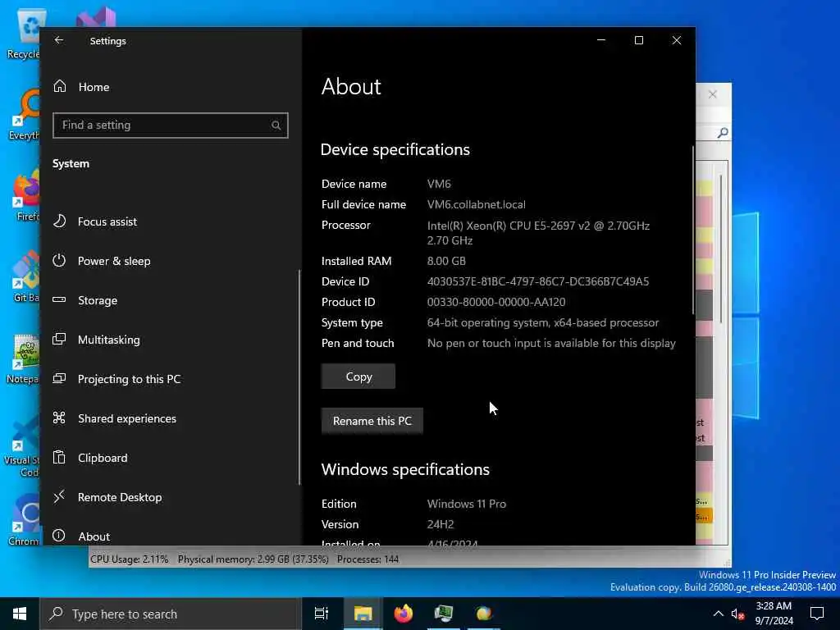The width and height of the screenshot is (840, 630).
Task: Click CPU Usage in background status bar
Action: 129,559
